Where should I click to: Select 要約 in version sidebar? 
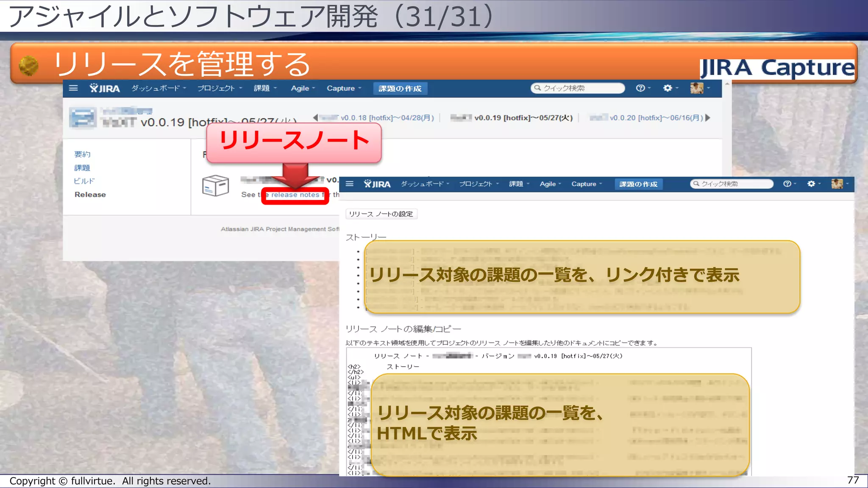[x=82, y=154]
